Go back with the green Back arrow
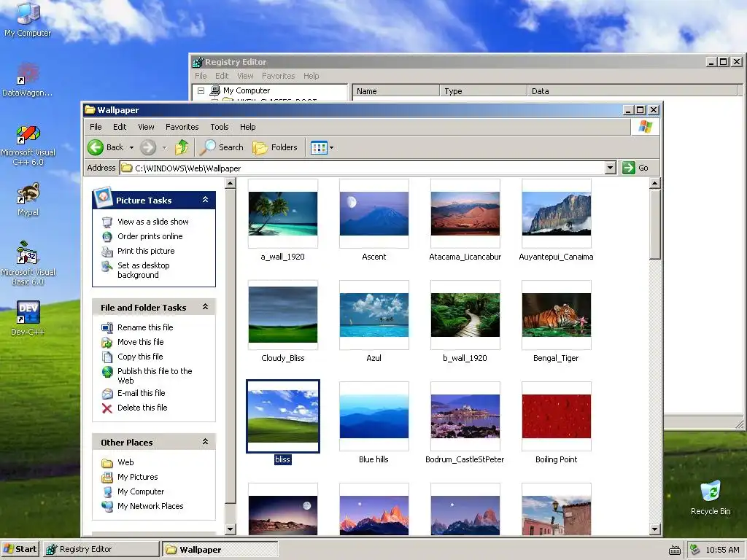The width and height of the screenshot is (747, 560). point(106,147)
